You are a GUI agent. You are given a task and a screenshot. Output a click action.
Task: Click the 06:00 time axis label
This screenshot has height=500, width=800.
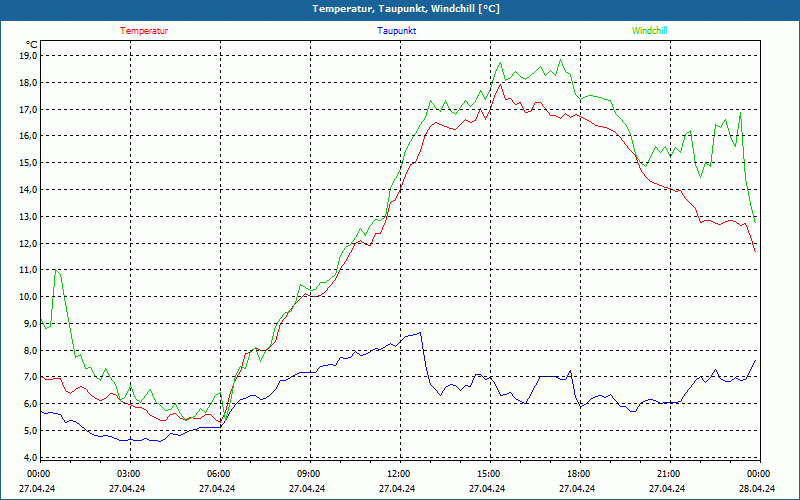click(x=217, y=474)
